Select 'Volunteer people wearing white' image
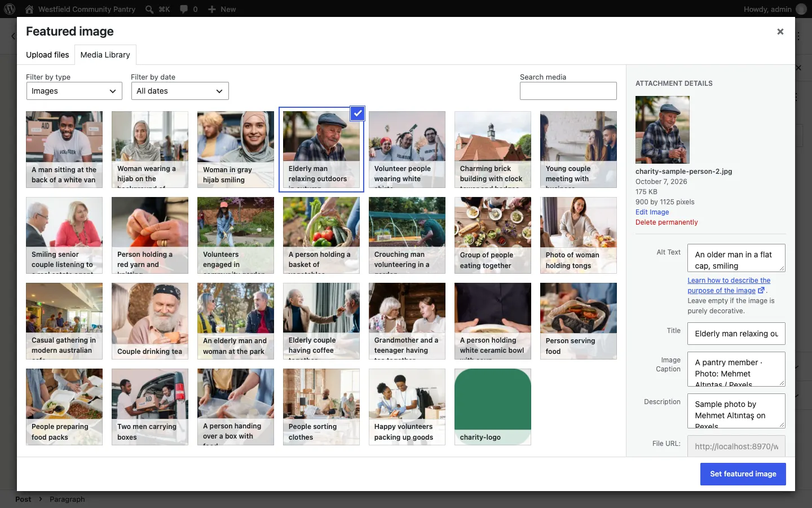The width and height of the screenshot is (812, 508). coord(407,150)
